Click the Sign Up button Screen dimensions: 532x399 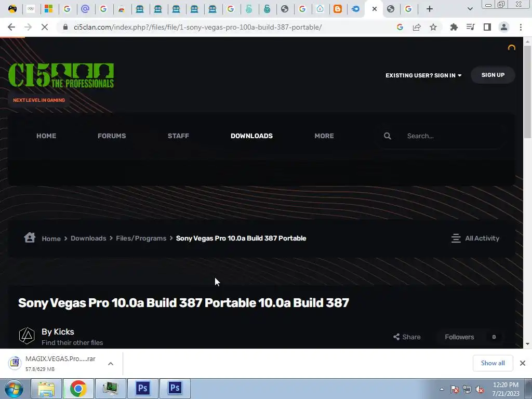(x=493, y=75)
